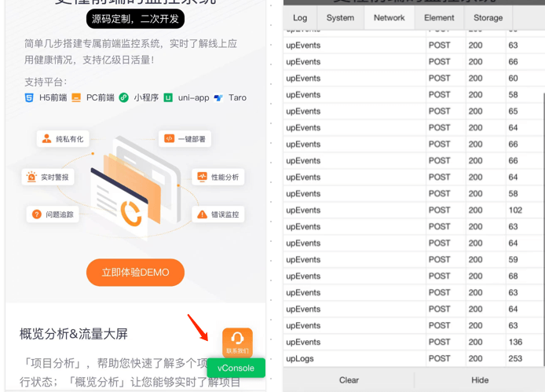Click the 问题追踪 question mark icon
545x392 pixels.
click(x=36, y=214)
